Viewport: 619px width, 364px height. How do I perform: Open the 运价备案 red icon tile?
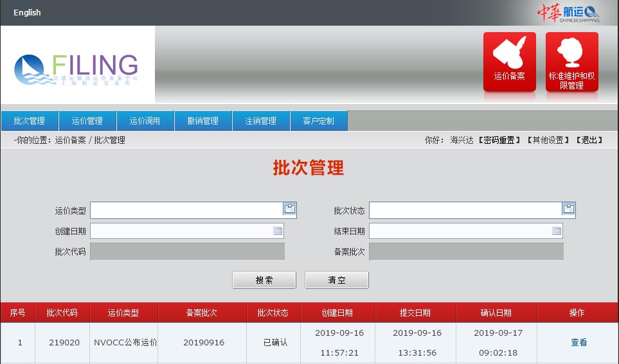[509, 62]
